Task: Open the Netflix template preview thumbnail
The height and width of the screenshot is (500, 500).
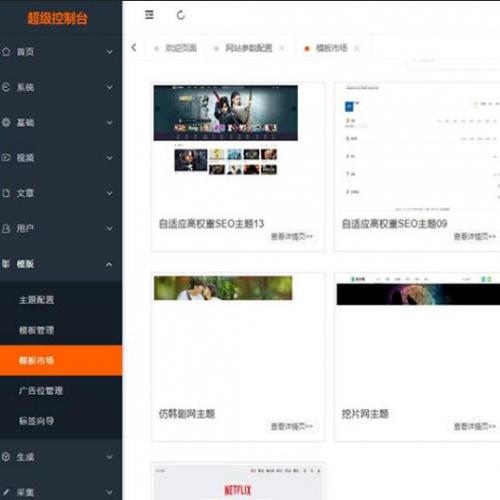Action: [238, 482]
